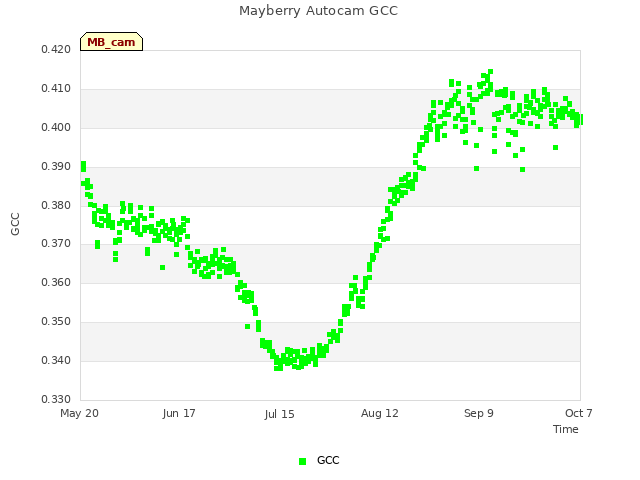Click the MB_cam series tab label

111,42
